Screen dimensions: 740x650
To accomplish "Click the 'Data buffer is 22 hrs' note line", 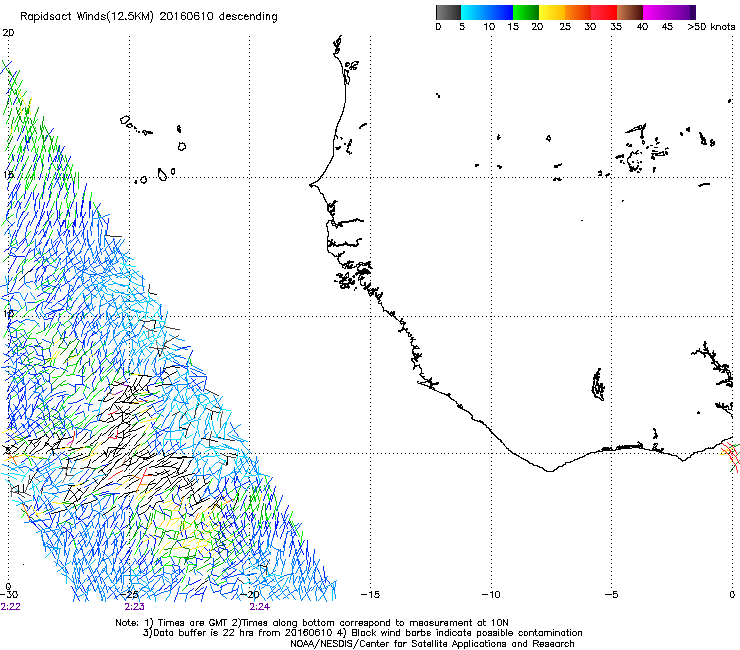I will click(x=362, y=633).
